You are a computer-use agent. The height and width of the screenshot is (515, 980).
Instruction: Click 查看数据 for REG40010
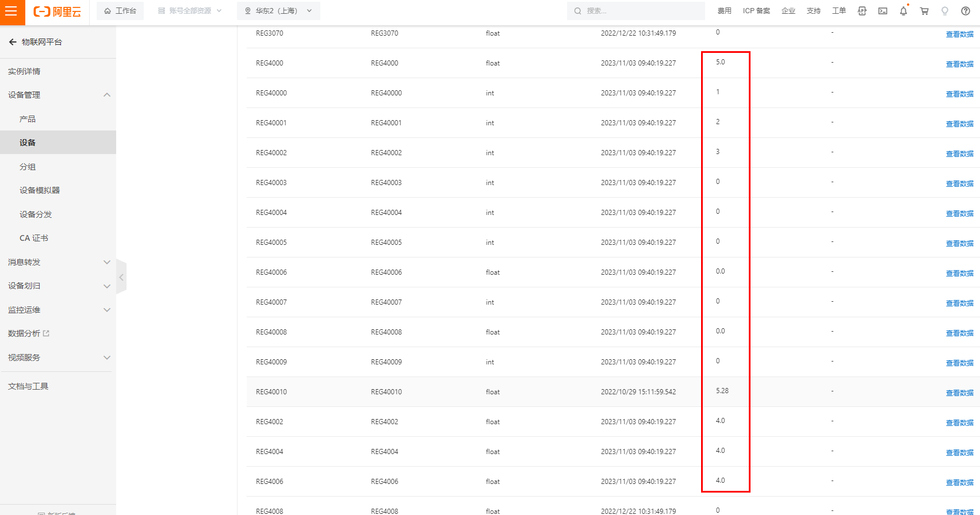[x=960, y=393]
